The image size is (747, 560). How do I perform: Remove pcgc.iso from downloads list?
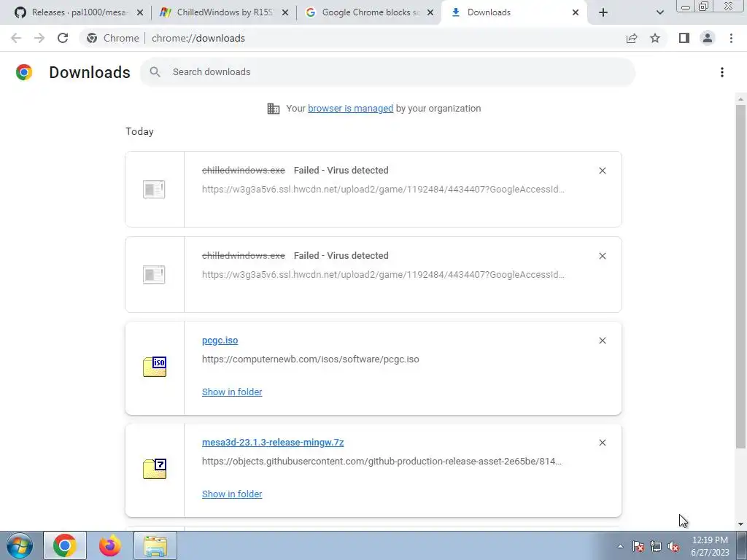602,341
